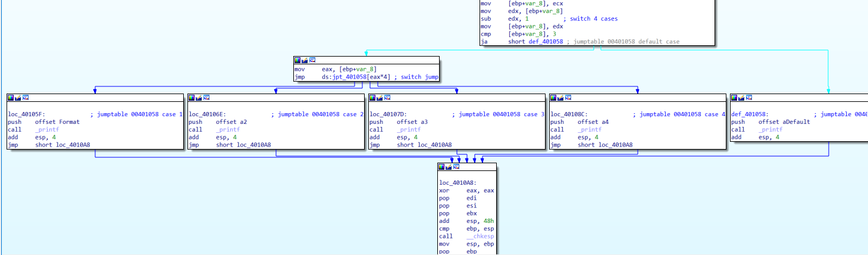Click 'jumptable 00401058 case 4' comment
The height and width of the screenshot is (255, 868).
683,114
